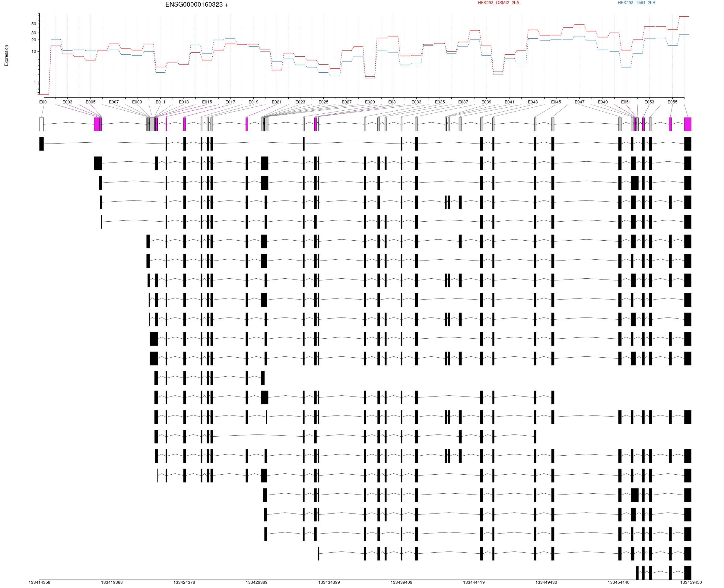This screenshot has width=724, height=588.
Task: Select exon label E037
Action: 463,102
